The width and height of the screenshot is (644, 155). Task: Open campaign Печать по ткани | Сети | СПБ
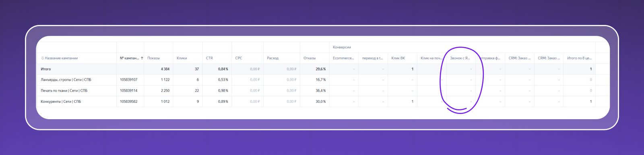click(64, 91)
